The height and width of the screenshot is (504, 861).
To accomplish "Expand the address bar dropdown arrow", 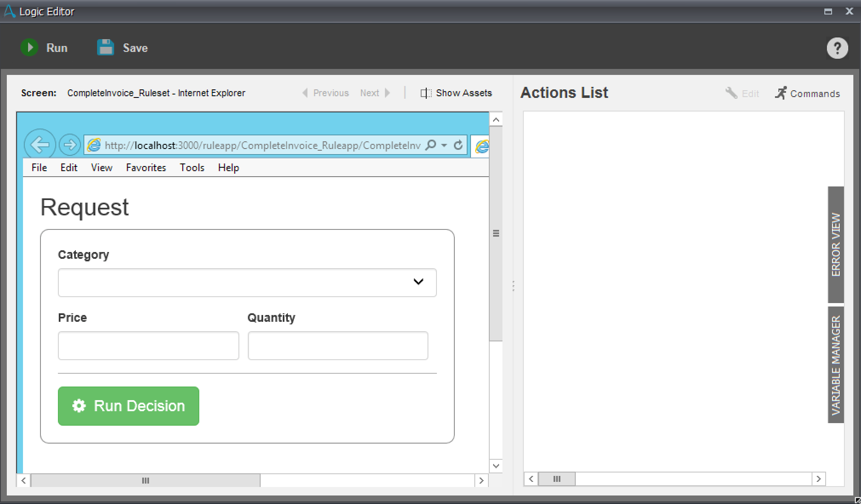I will (444, 145).
